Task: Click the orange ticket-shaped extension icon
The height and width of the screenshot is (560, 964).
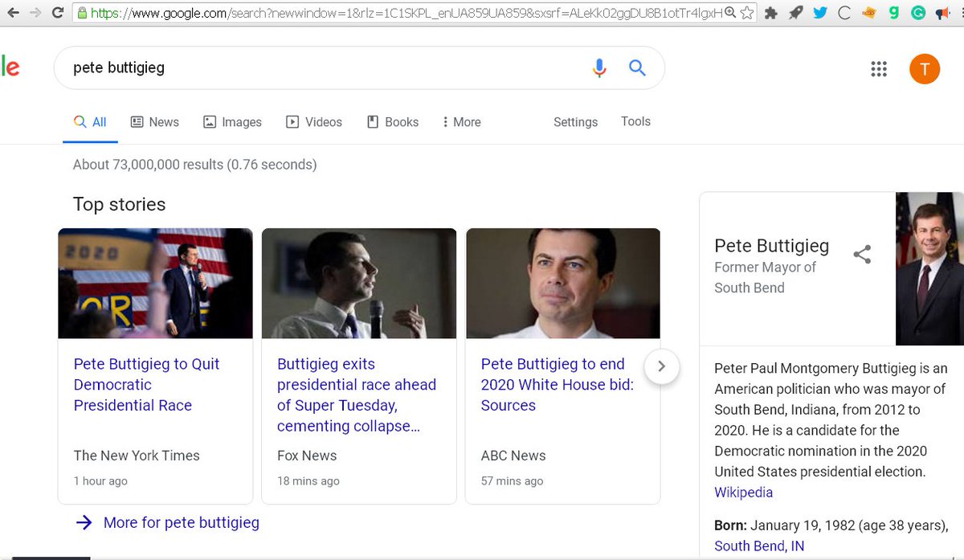Action: pyautogui.click(x=868, y=13)
